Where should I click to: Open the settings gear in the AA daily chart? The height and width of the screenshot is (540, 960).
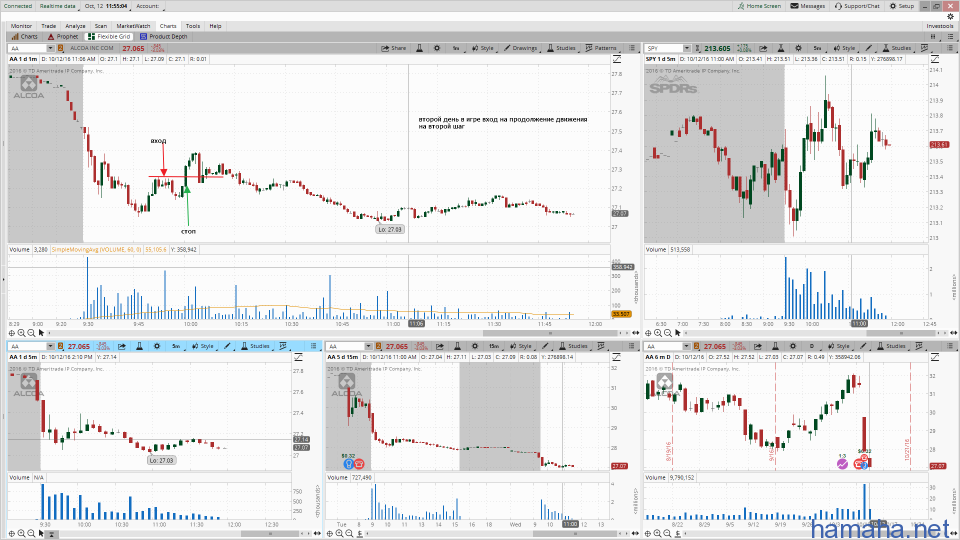pos(793,346)
